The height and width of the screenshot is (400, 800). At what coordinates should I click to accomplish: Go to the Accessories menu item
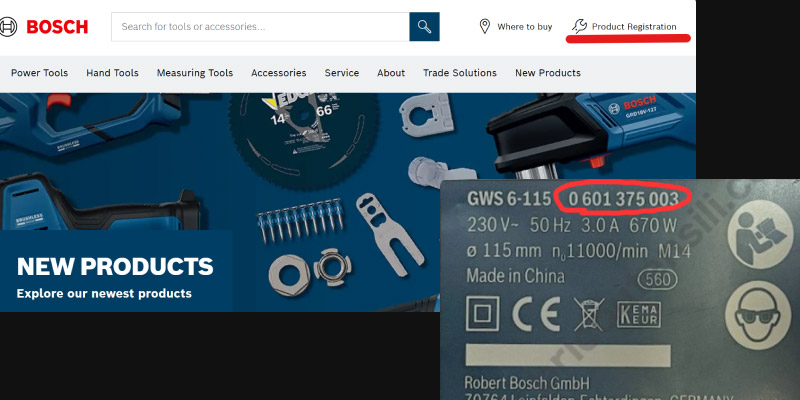coord(279,73)
